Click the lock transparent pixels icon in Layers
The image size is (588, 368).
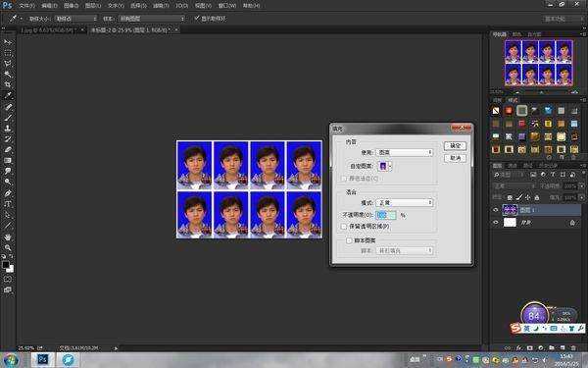pyautogui.click(x=510, y=197)
